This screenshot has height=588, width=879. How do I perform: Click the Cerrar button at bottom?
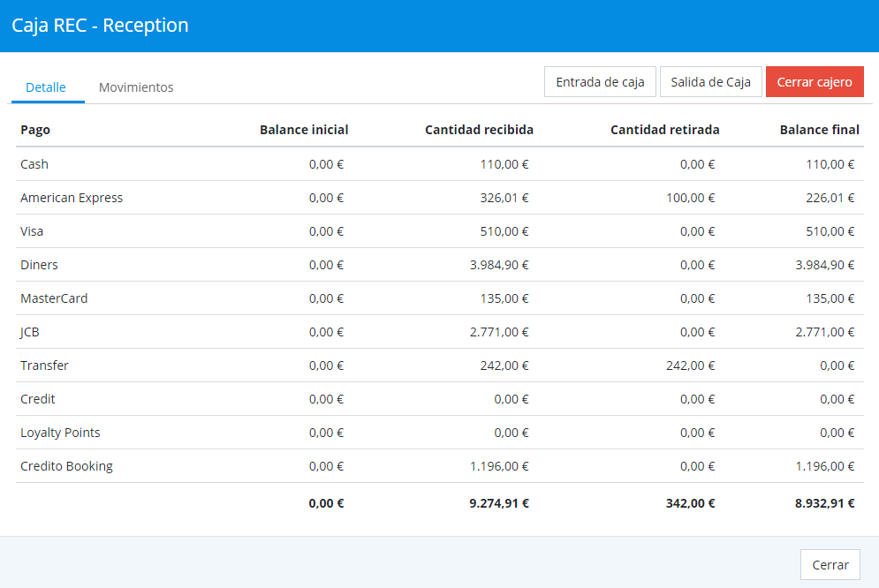(830, 565)
